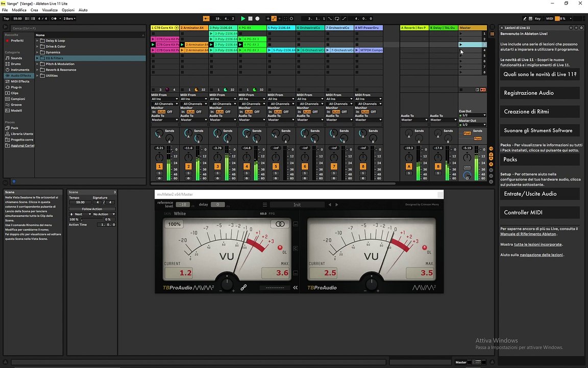Click the stereo mode icon on the left VU meter
Screen dimensions: 588x368
tap(280, 224)
